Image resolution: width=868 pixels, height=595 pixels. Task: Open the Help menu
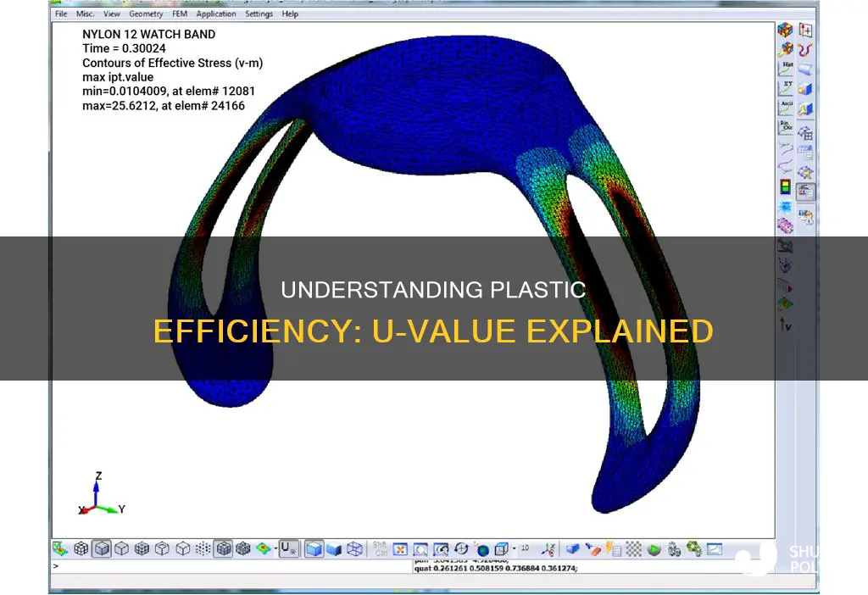coord(290,14)
